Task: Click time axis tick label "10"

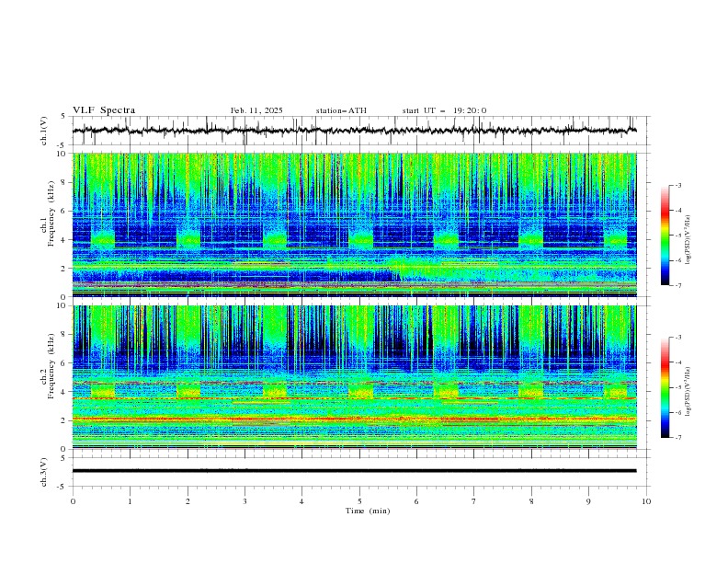Action: click(646, 501)
